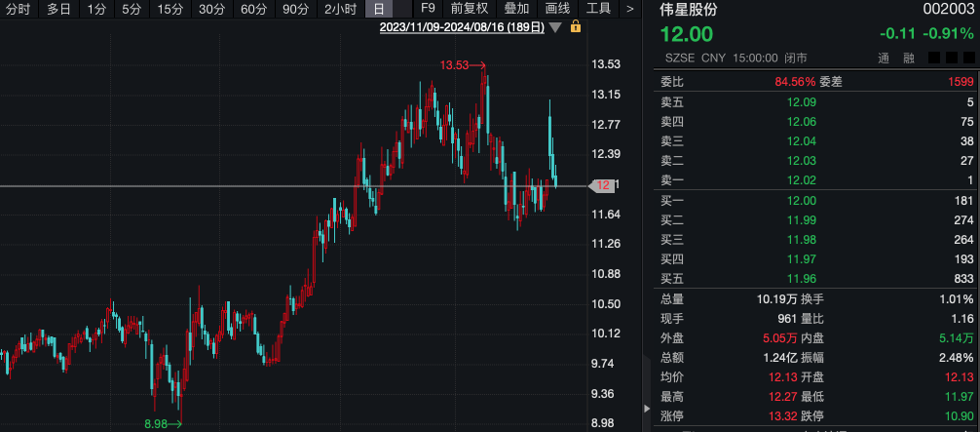Select the 2小时 period tab
The height and width of the screenshot is (432, 980).
(x=341, y=9)
